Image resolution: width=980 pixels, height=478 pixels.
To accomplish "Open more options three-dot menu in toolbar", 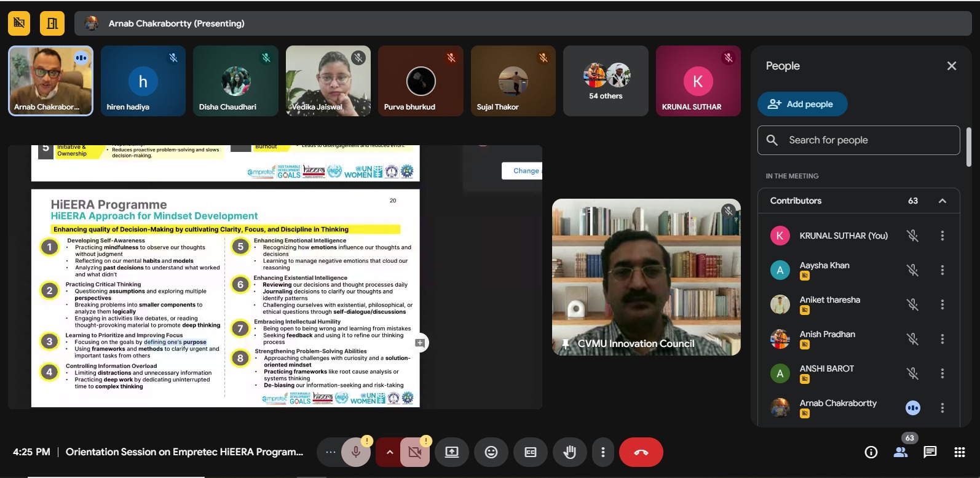I will (603, 453).
